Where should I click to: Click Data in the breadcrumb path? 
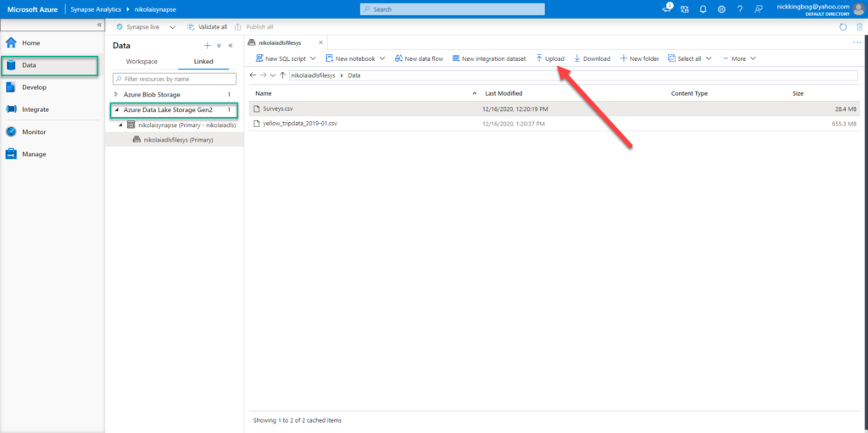coord(354,75)
